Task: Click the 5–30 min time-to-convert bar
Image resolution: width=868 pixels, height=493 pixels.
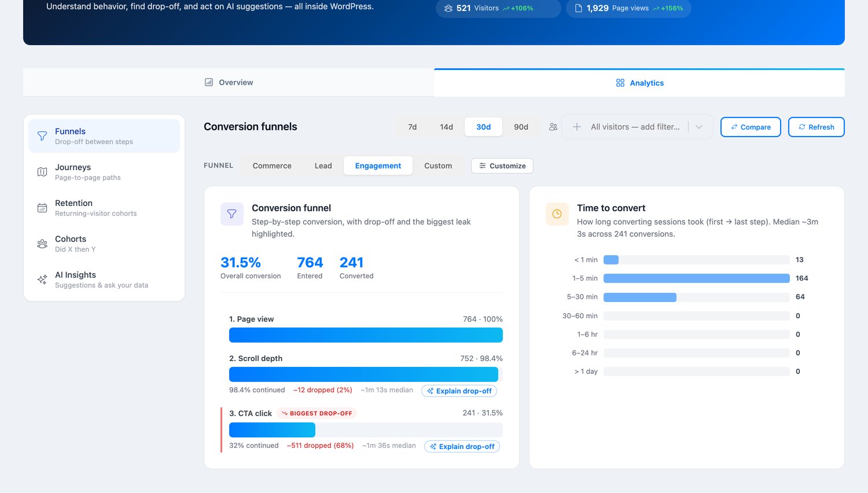Action: [x=640, y=297]
